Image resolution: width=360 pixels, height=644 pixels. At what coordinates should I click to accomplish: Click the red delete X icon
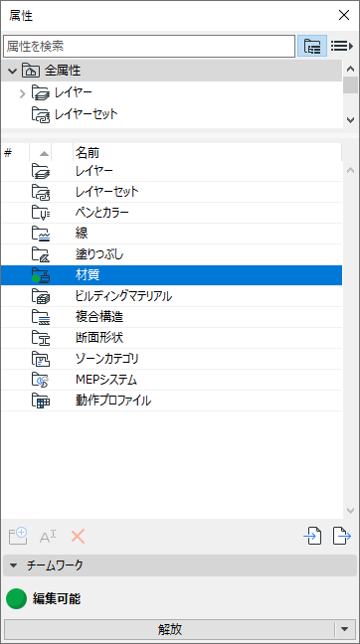tap(78, 537)
